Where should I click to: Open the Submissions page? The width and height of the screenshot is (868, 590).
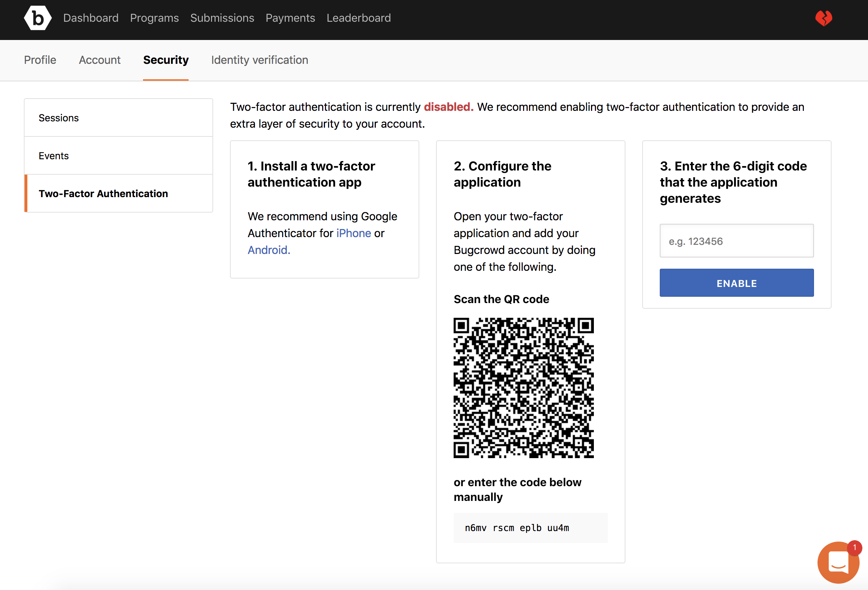click(x=222, y=18)
